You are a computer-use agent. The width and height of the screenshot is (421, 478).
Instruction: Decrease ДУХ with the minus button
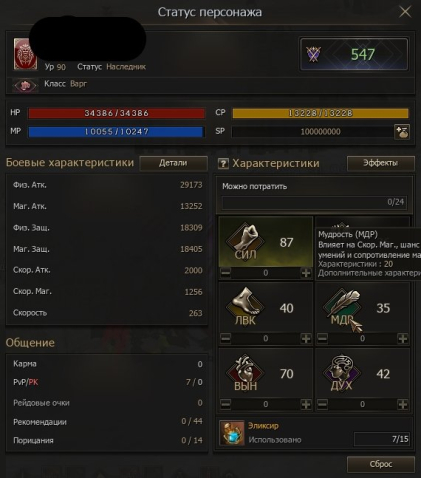point(322,404)
